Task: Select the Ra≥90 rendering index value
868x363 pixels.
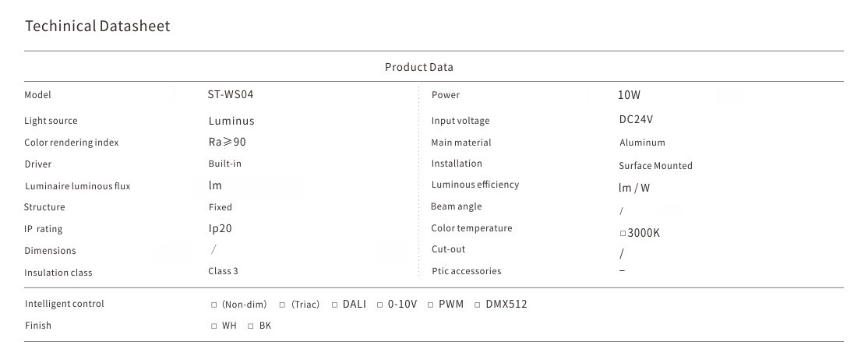Action: coord(228,142)
